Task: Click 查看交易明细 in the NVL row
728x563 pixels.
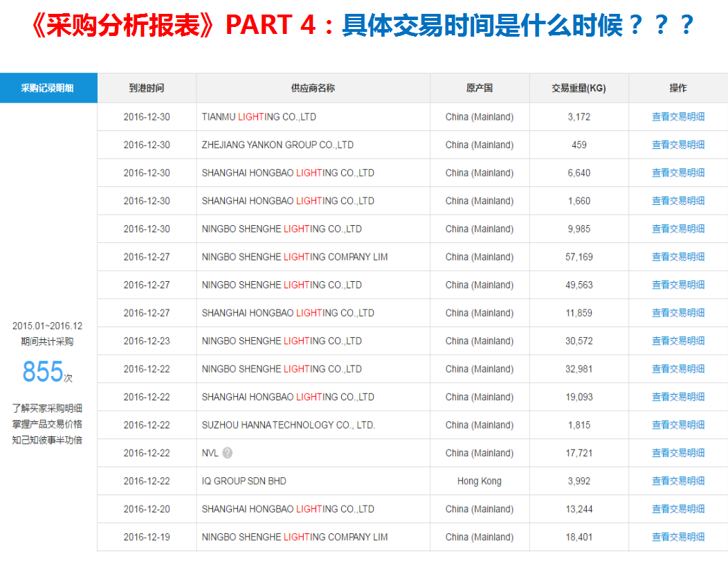Action: point(677,453)
